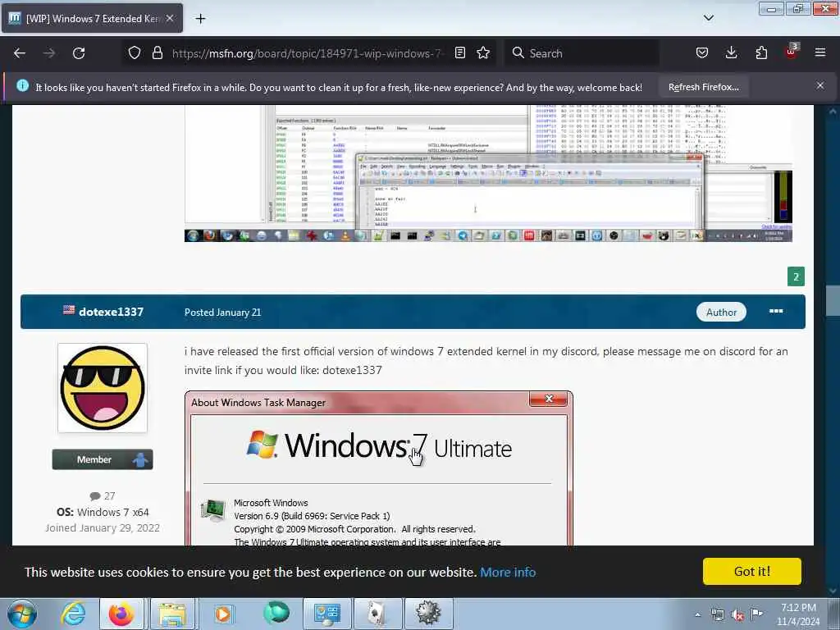Click the Author badge on the post
The image size is (840, 630).
coord(721,313)
